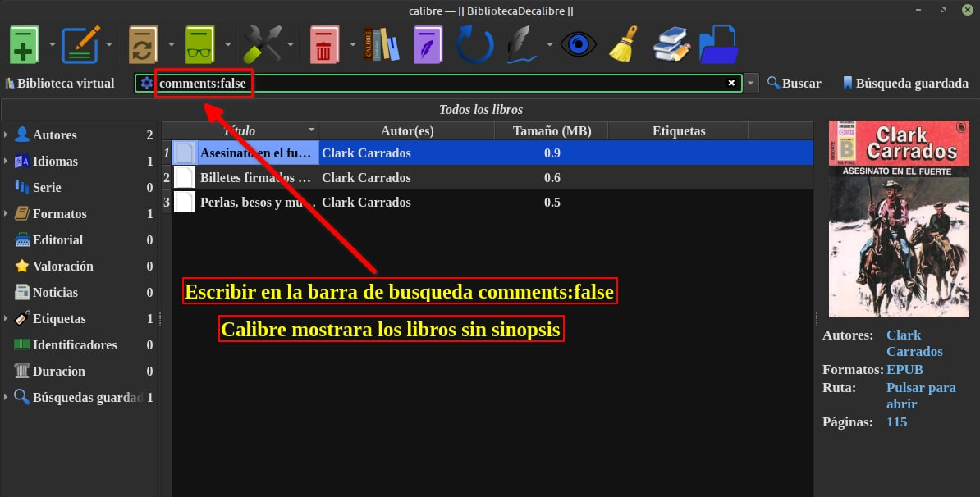980x497 pixels.
Task: Open Búsqueda guardada saved searches
Action: pyautogui.click(x=905, y=83)
